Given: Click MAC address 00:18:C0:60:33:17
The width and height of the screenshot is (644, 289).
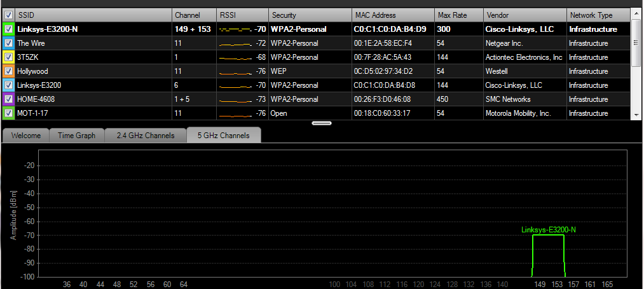Looking at the screenshot, I should pyautogui.click(x=393, y=113).
